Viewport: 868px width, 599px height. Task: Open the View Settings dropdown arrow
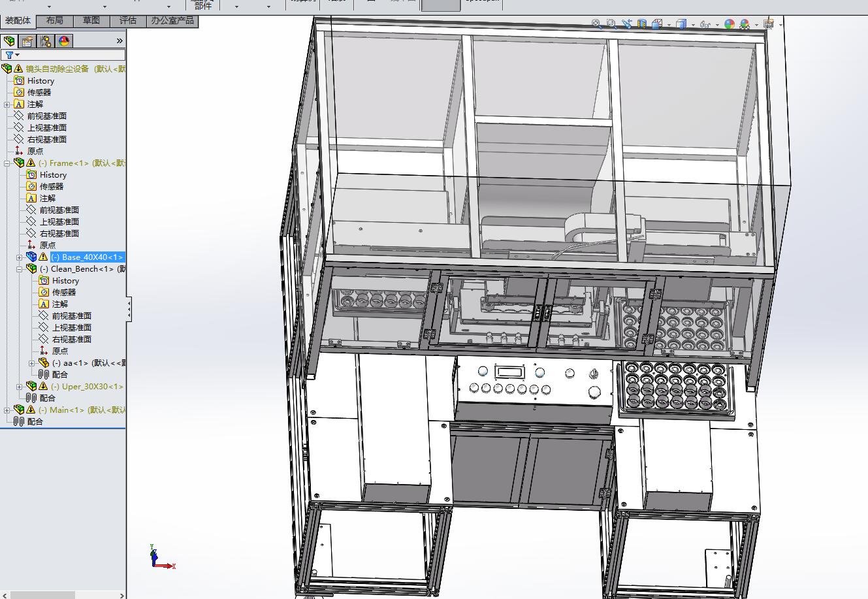point(780,25)
